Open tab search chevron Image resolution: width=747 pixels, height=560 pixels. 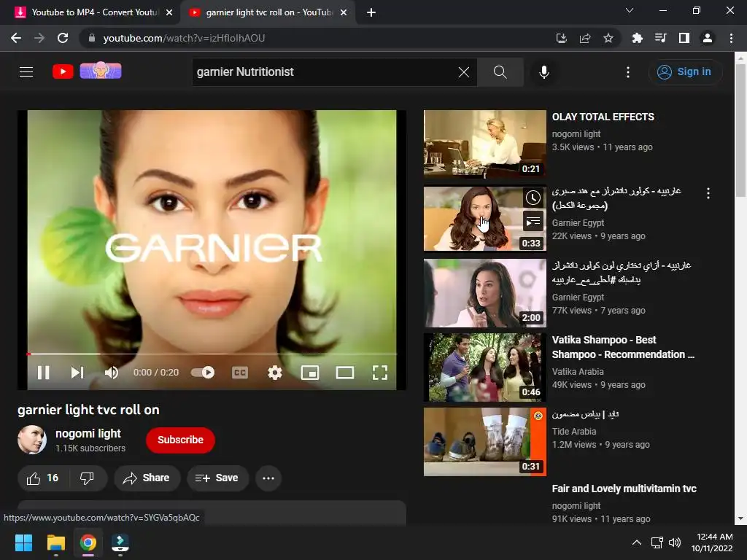630,10
